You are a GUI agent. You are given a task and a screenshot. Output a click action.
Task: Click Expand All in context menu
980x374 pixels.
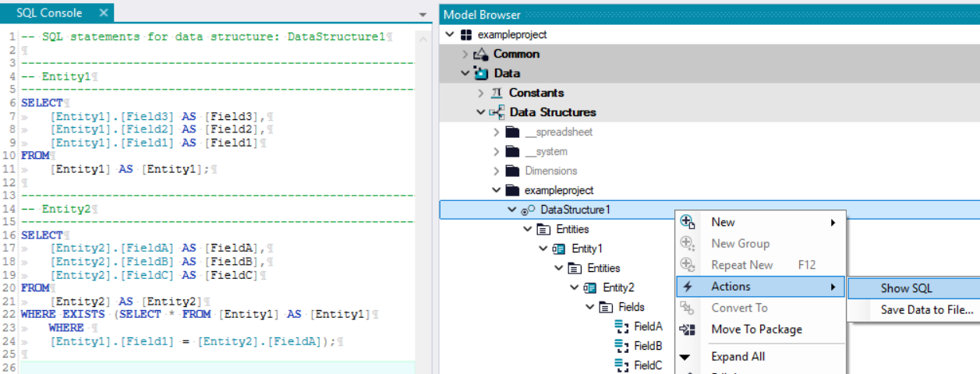pos(738,357)
